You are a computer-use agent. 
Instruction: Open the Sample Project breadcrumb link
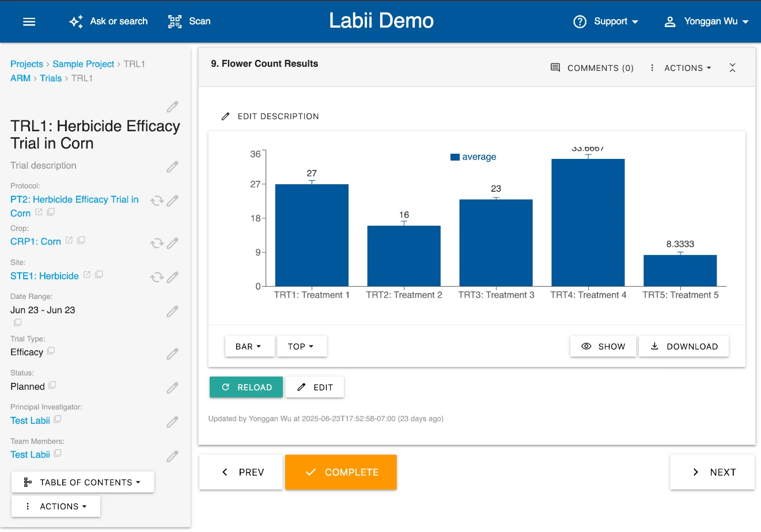(84, 64)
